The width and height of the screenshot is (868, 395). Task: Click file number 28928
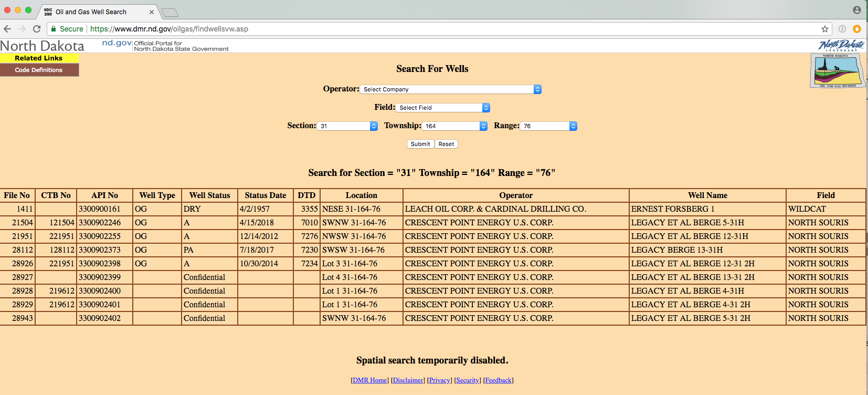tap(23, 291)
